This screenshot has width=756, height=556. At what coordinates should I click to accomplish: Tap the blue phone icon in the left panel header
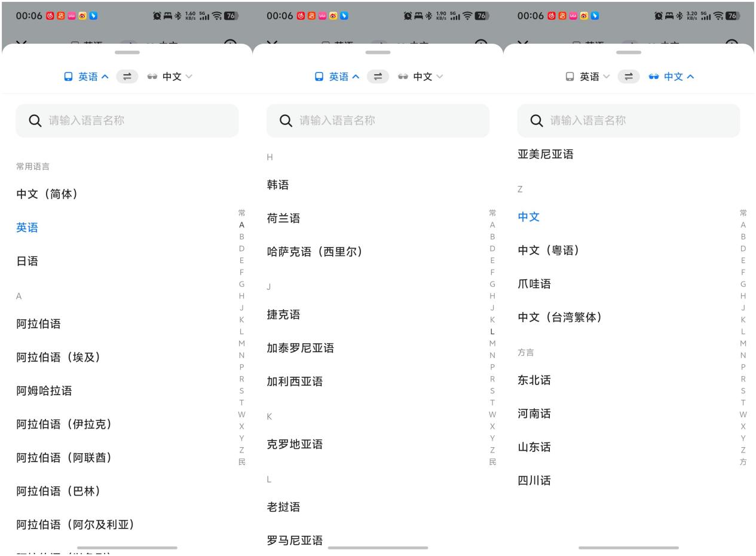point(68,77)
